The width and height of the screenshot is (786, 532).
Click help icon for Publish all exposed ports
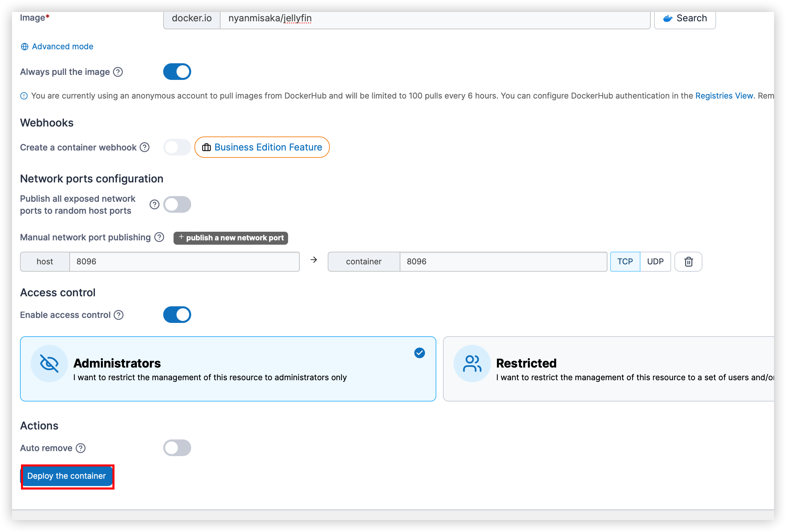point(154,204)
